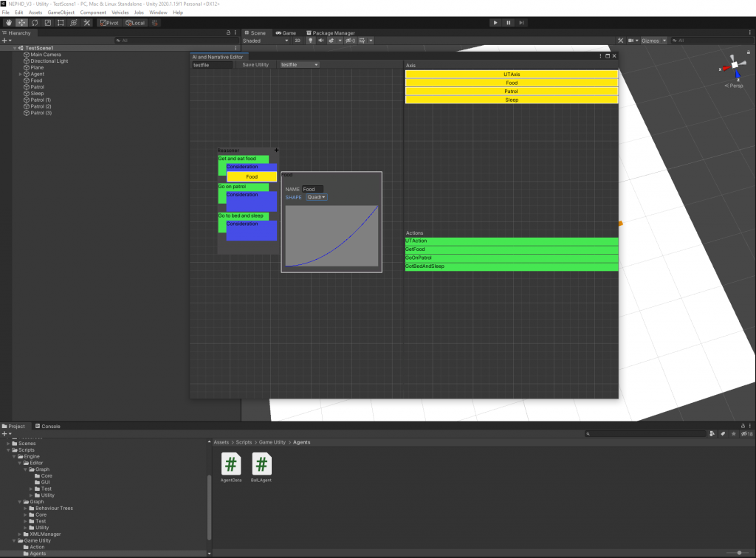This screenshot has height=558, width=756.
Task: Switch to the Console tab
Action: 48,427
